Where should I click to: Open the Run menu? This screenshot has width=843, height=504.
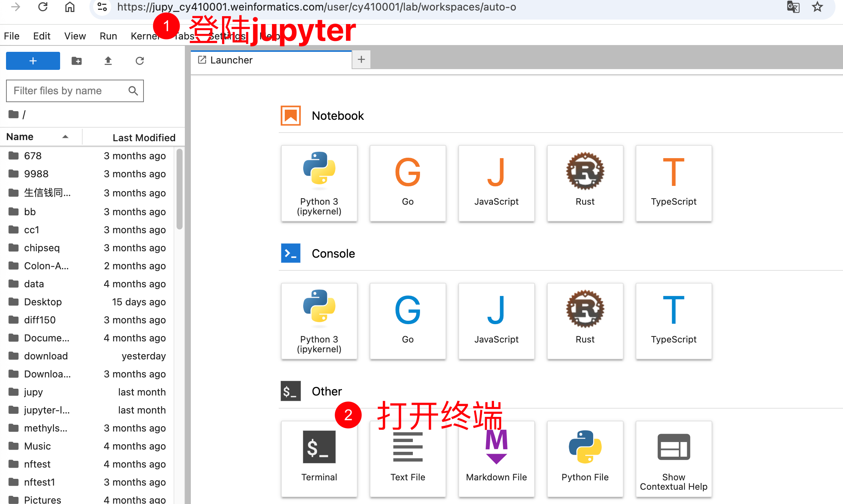coord(108,36)
